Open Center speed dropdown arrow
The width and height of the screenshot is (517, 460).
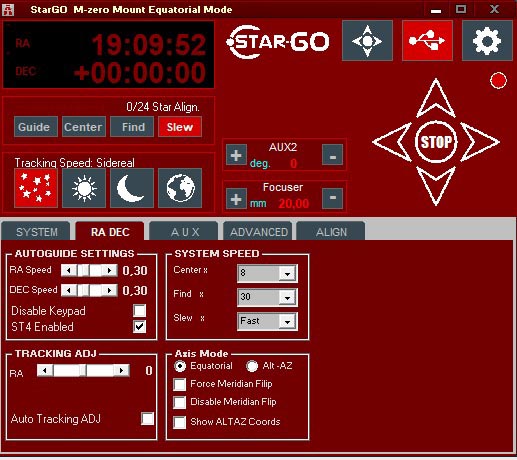point(287,274)
